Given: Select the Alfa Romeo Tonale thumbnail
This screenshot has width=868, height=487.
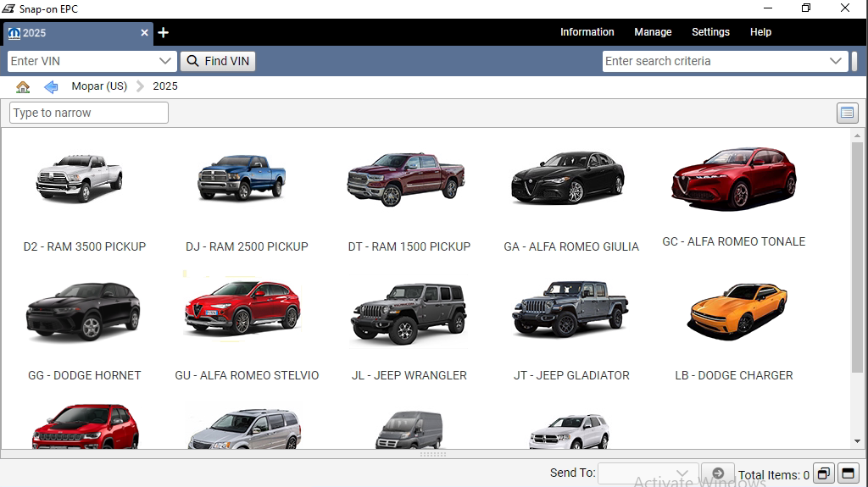Looking at the screenshot, I should (x=734, y=178).
